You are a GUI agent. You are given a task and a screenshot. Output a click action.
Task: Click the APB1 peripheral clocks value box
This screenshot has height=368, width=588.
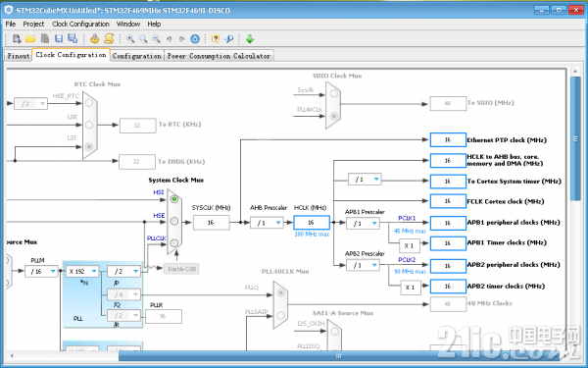tap(448, 223)
